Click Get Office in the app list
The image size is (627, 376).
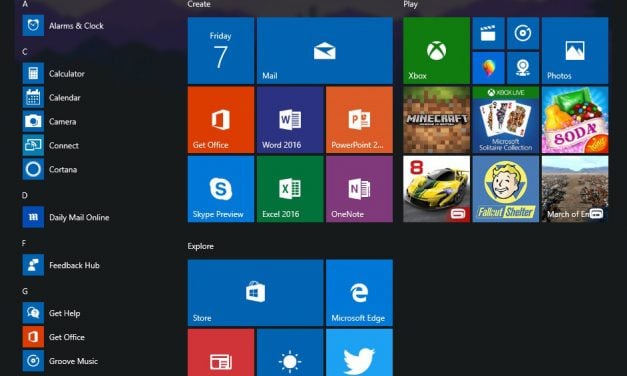54,337
